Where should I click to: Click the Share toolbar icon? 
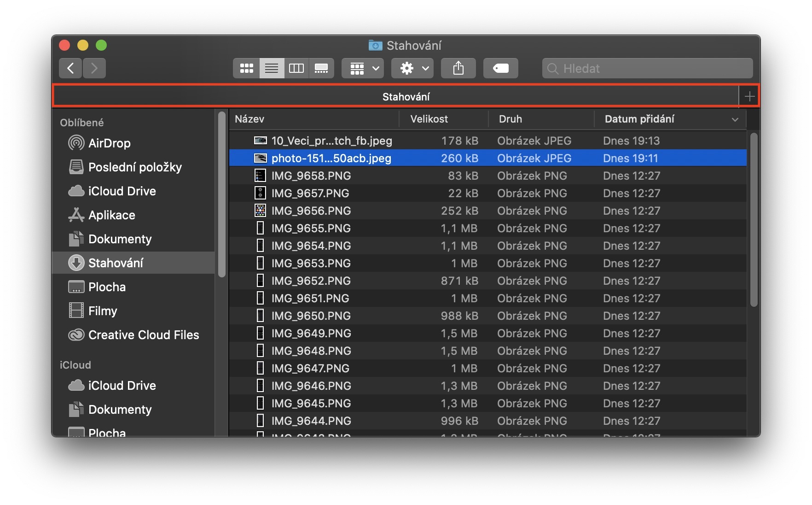pos(458,69)
